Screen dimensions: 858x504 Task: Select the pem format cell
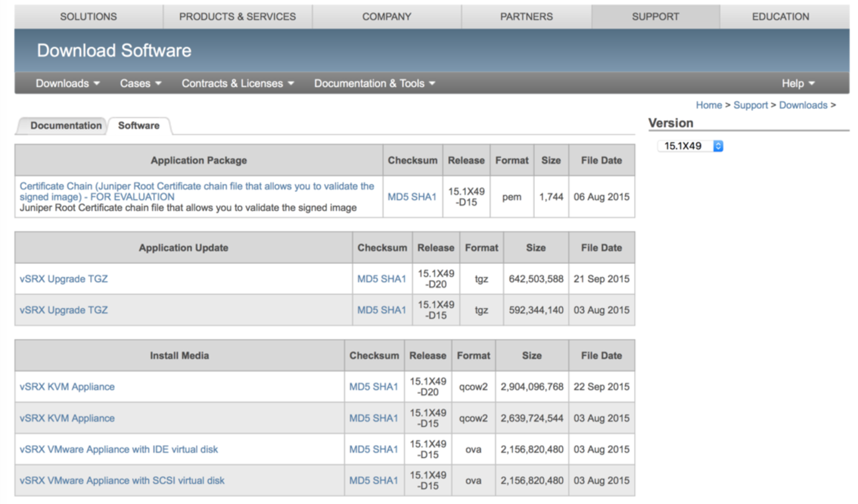coord(512,197)
